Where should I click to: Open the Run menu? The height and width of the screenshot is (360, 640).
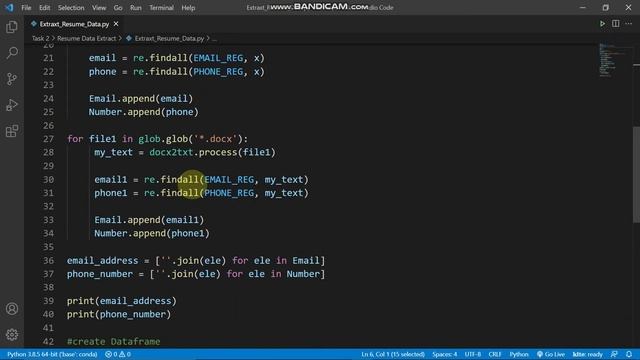136,8
